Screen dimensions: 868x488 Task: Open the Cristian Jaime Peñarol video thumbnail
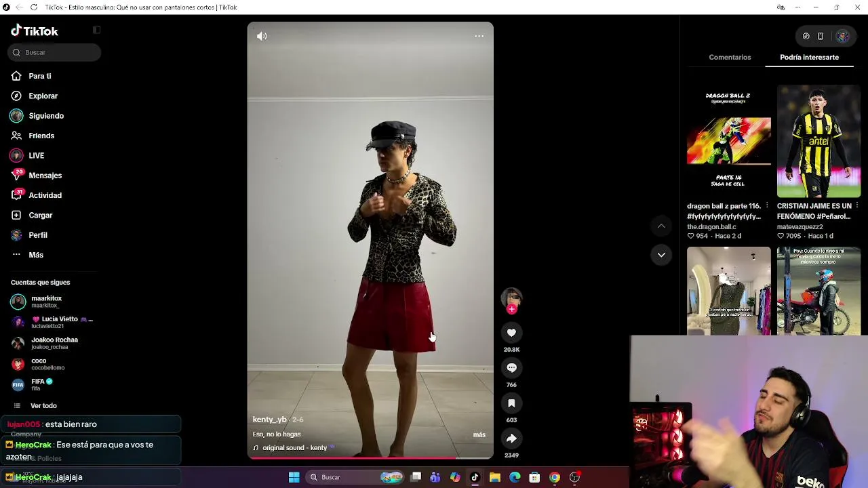point(818,142)
